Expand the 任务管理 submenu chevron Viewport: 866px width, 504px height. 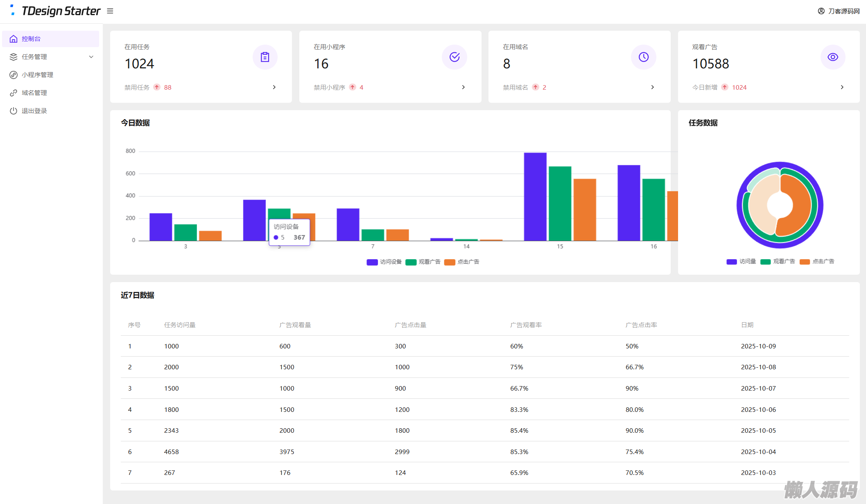(x=91, y=57)
